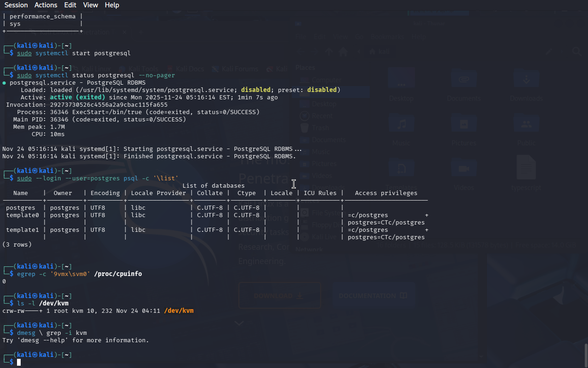588x368 pixels.
Task: Open the Kali Forums bookmark
Action: point(235,69)
